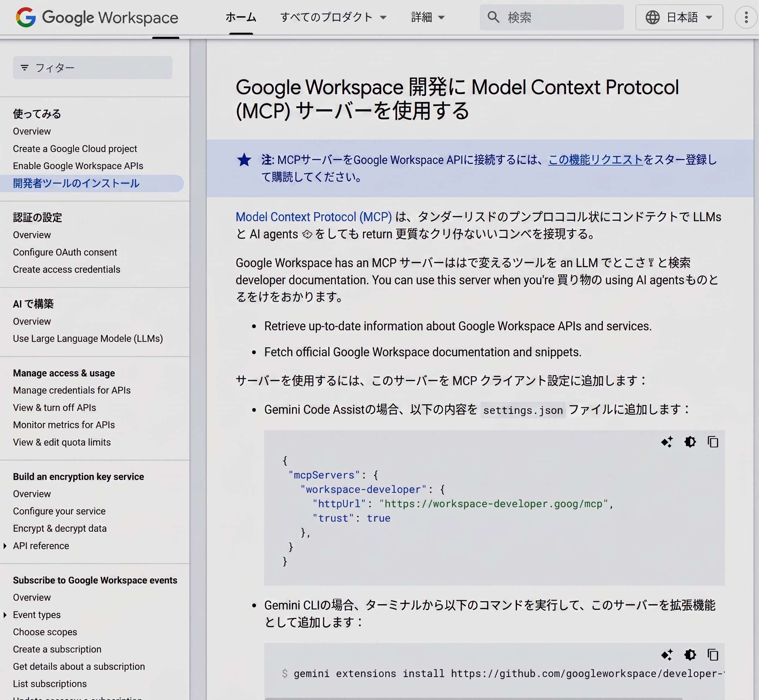Click in the フィルター filter field
The image size is (759, 700).
[92, 68]
